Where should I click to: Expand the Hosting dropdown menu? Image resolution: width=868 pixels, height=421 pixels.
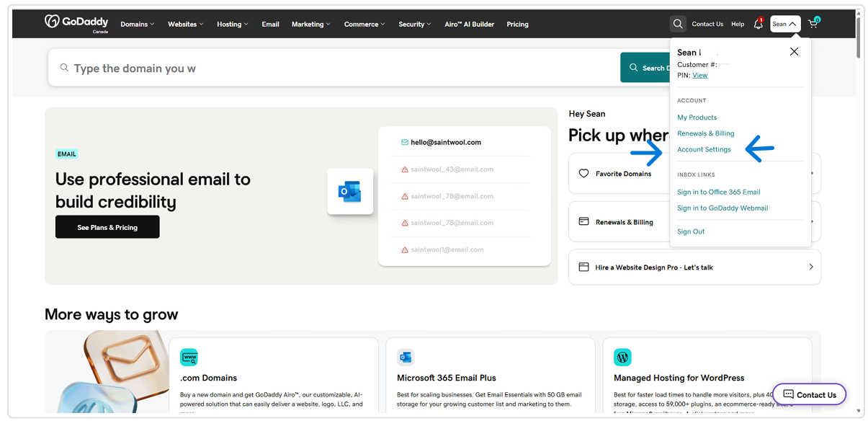[233, 24]
